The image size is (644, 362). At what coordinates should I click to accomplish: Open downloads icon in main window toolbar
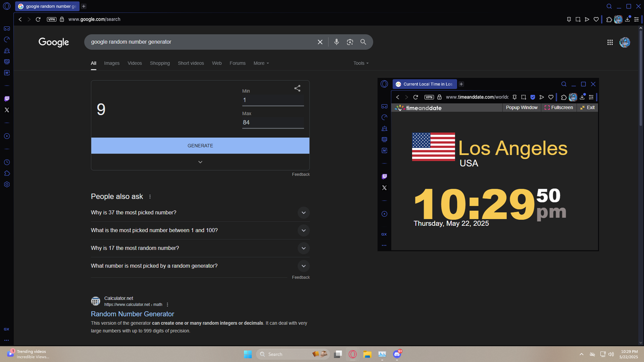click(627, 19)
